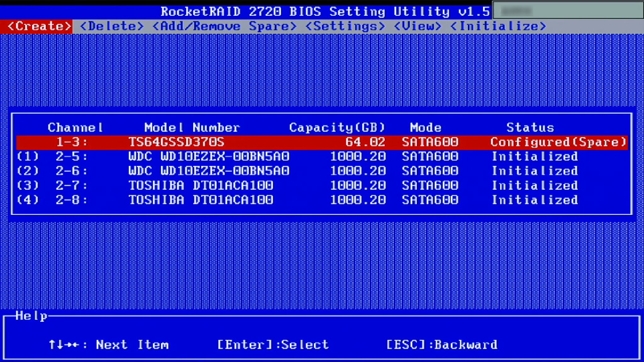Select channel 2-5 drive
The height and width of the screenshot is (362, 644).
click(x=322, y=156)
